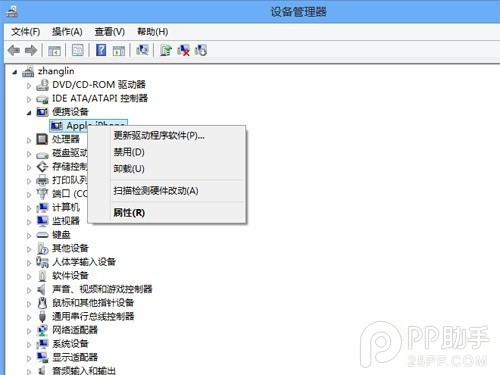Click the blue Help question-mark icon
The image size is (500, 375).
tap(101, 50)
